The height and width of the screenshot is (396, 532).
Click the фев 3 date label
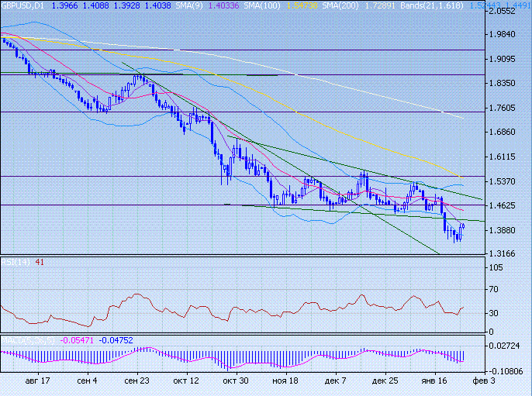coord(482,381)
